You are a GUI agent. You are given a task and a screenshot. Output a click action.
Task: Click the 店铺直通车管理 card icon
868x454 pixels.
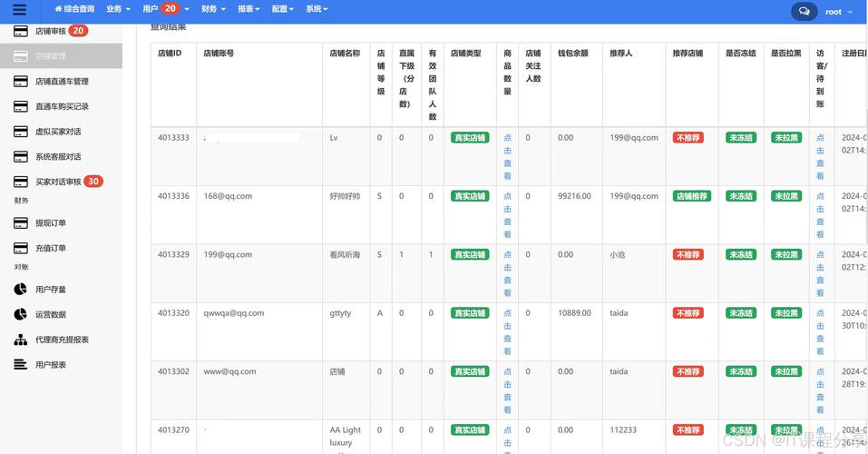point(21,82)
